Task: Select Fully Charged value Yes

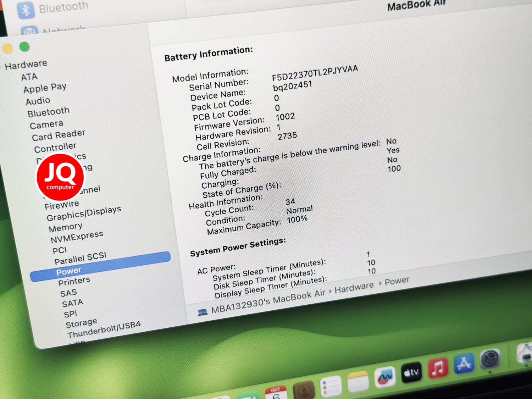Action: 393,150
